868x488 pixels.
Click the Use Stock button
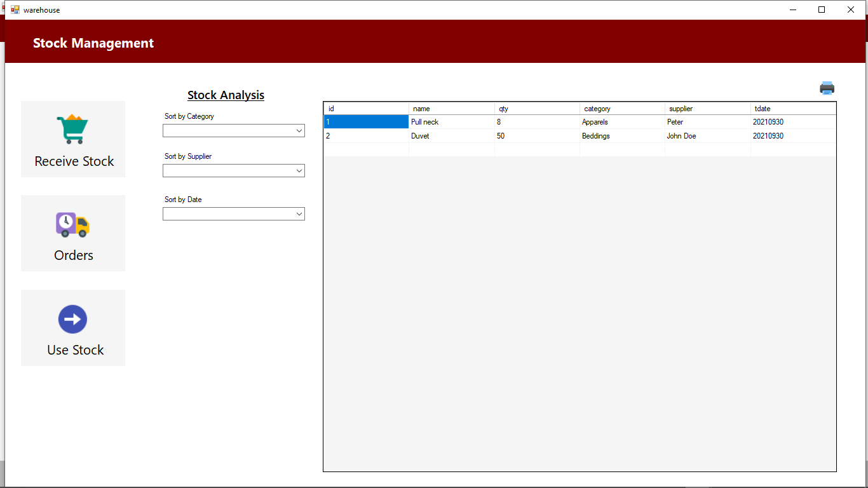[x=72, y=328]
